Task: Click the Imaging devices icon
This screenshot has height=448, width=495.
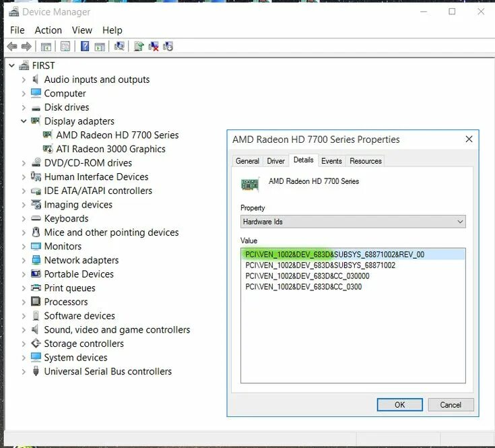Action: point(36,204)
